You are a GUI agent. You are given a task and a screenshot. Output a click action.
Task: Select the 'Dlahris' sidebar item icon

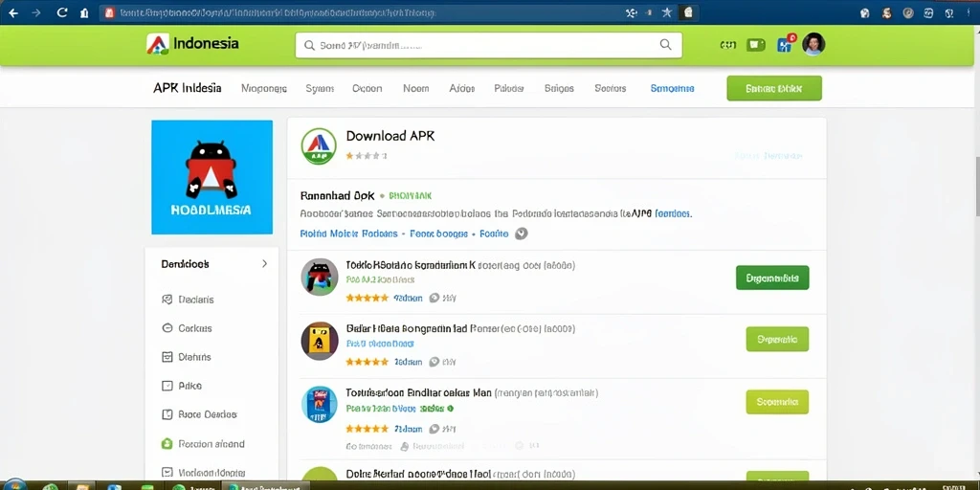(167, 357)
